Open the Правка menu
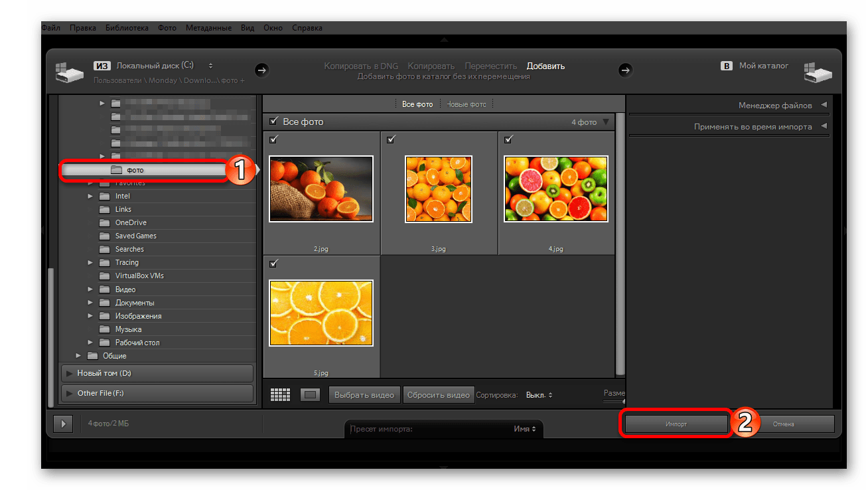This screenshot has height=490, width=868. 83,28
